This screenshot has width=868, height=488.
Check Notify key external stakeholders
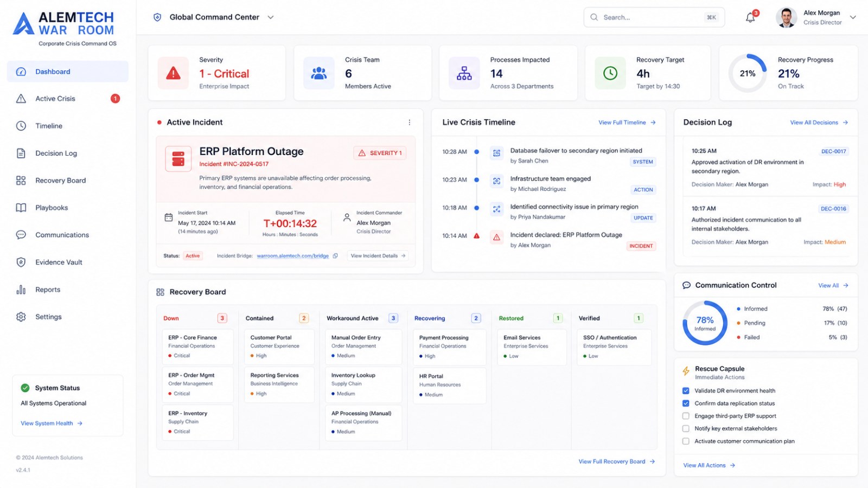[x=686, y=429]
